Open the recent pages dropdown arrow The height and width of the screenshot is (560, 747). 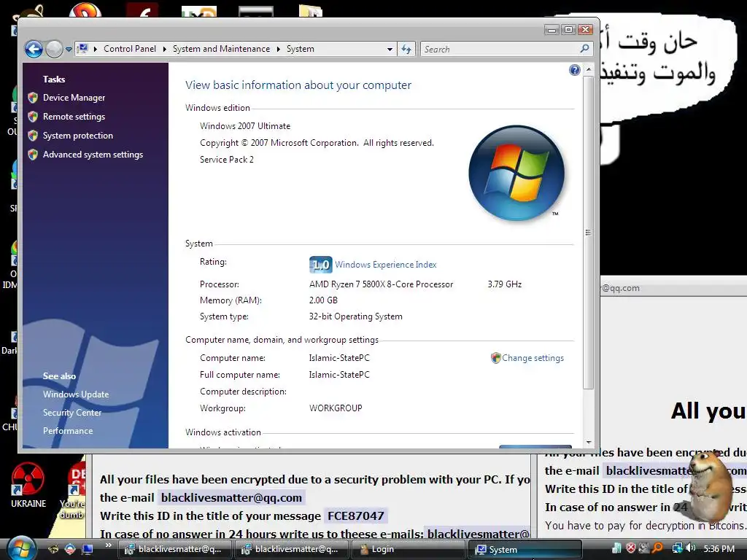tap(69, 49)
